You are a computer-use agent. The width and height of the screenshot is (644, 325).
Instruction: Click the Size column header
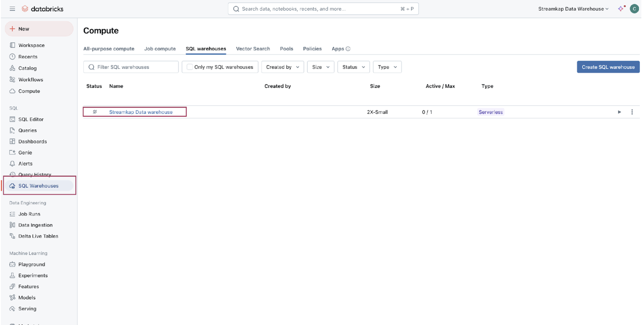[375, 86]
